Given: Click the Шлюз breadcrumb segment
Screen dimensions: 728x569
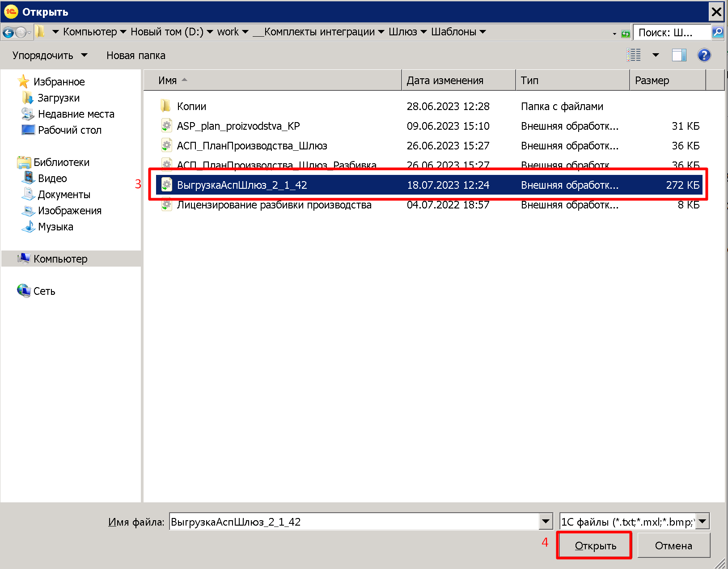Looking at the screenshot, I should [x=402, y=32].
